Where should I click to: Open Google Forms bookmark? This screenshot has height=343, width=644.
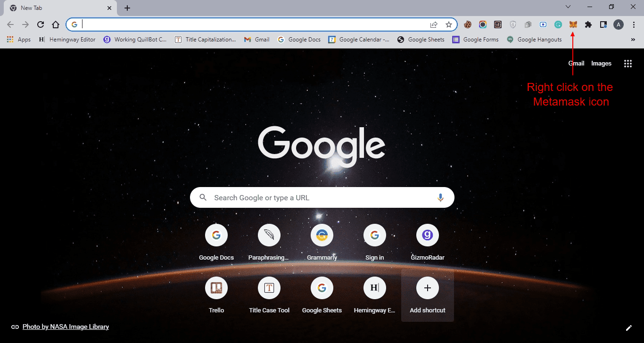tap(476, 40)
